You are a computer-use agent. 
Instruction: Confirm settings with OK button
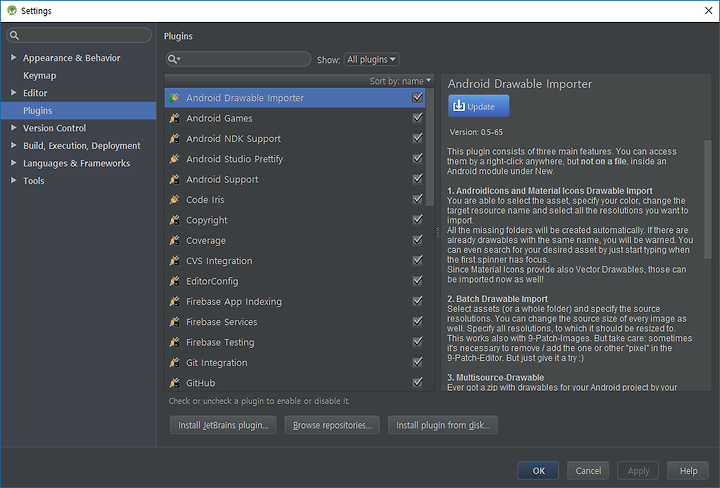click(x=538, y=471)
